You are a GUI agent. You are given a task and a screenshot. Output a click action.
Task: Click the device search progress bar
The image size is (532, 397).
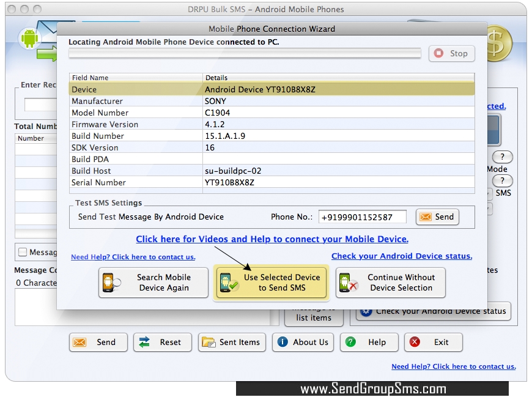tap(245, 54)
